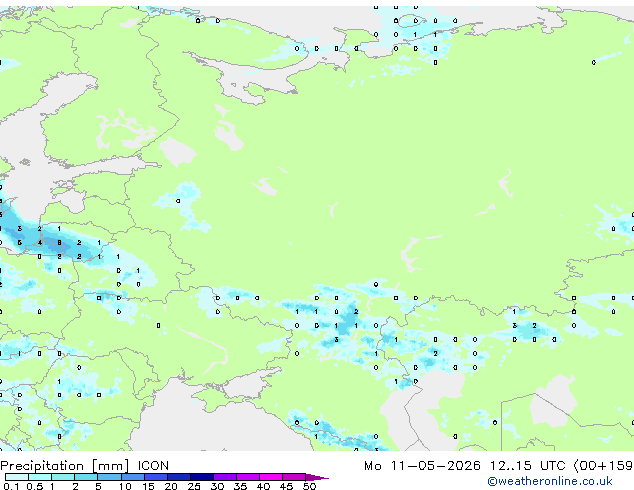
Task: Click the legend value '25' label
Action: coord(194,486)
